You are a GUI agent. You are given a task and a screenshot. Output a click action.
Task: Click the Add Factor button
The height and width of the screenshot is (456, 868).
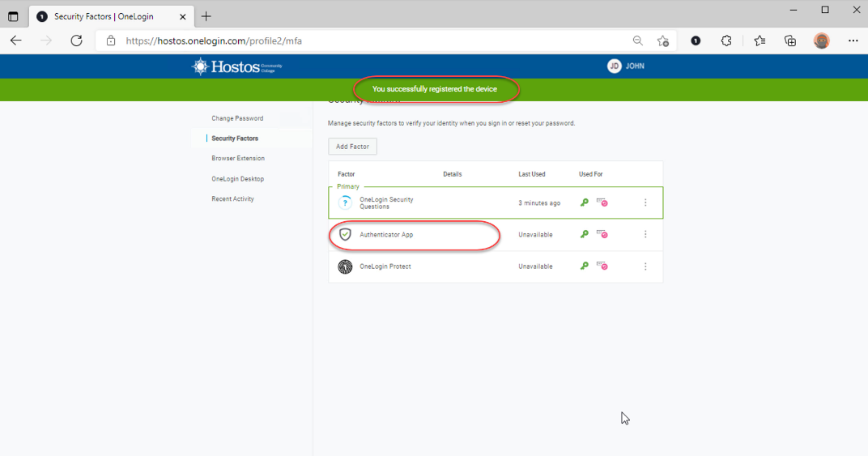click(x=352, y=147)
